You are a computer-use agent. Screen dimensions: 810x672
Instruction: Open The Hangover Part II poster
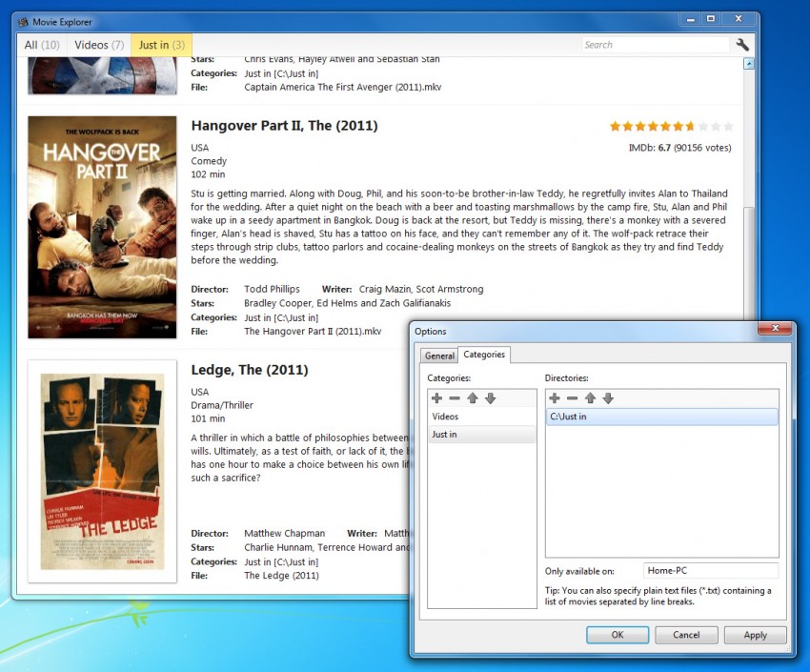click(x=102, y=227)
